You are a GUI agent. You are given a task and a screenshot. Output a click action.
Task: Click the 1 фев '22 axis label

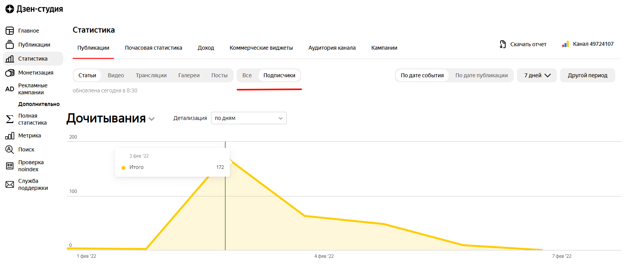(86, 256)
